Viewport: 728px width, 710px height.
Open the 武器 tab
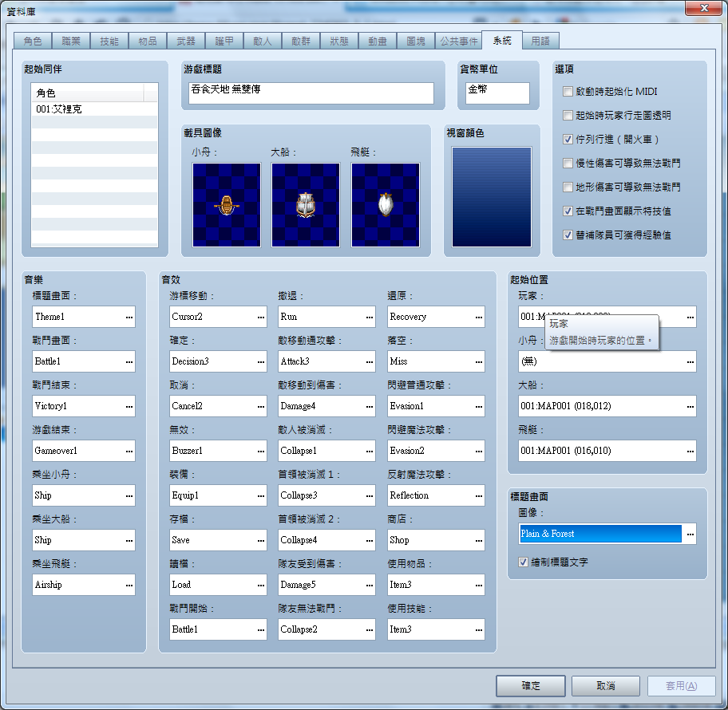pyautogui.click(x=186, y=41)
